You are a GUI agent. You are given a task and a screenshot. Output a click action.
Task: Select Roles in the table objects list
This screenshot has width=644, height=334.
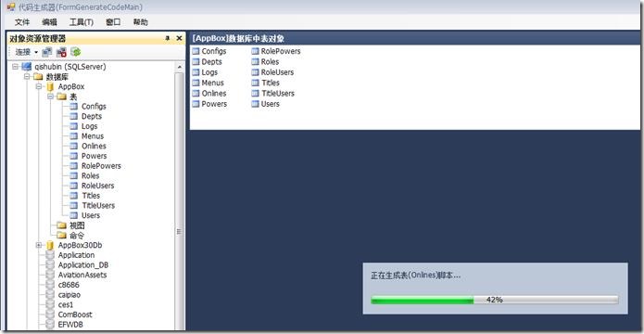[270, 62]
